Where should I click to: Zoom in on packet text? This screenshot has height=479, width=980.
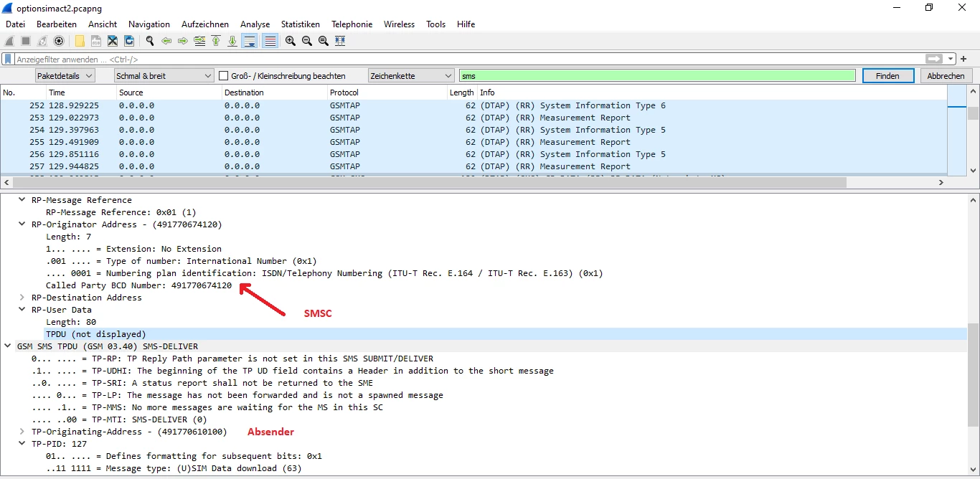(291, 41)
